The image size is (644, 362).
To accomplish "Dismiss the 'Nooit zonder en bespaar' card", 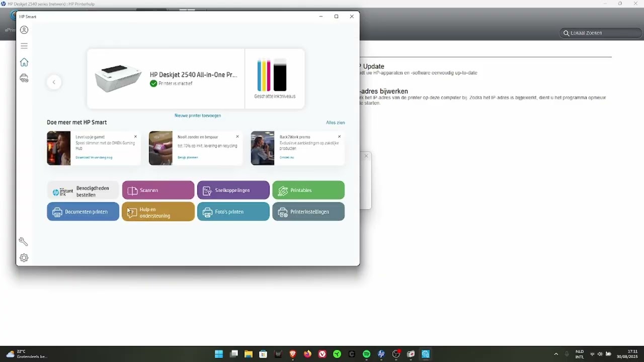I will (x=237, y=137).
